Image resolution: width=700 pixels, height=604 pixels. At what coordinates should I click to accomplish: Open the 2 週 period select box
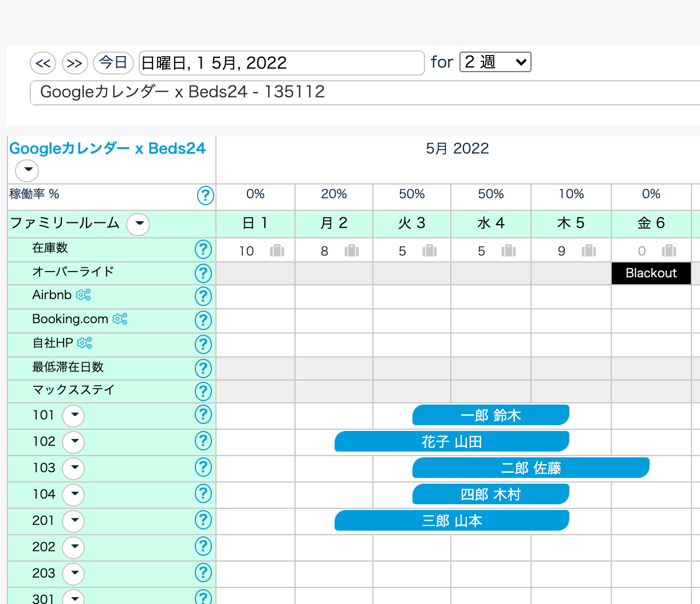pyautogui.click(x=495, y=62)
